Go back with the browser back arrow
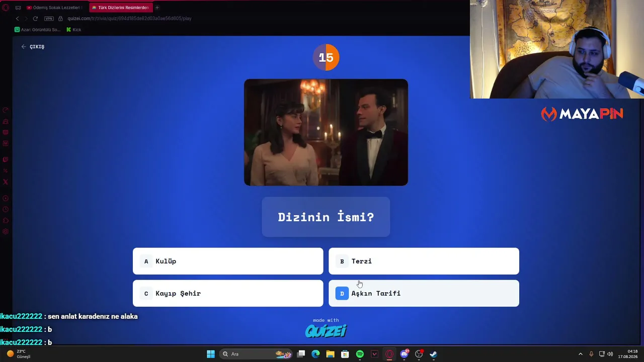The width and height of the screenshot is (644, 362). (17, 19)
